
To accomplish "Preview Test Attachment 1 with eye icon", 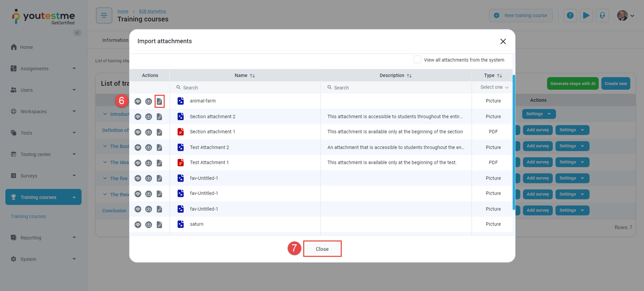I will 138,163.
